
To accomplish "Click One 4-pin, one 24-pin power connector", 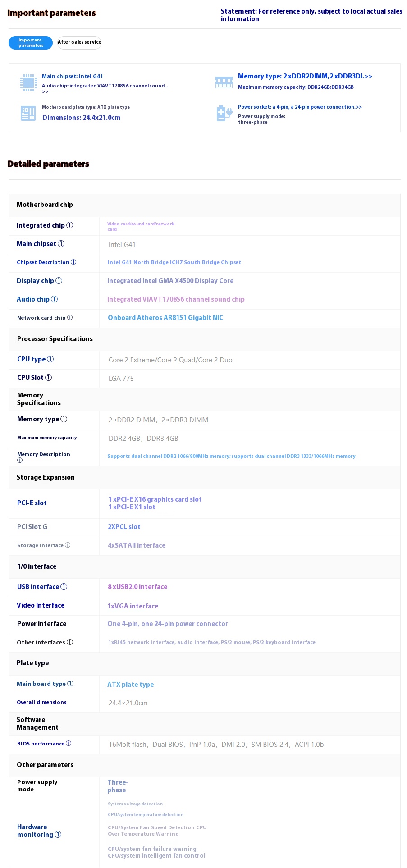I will (x=168, y=624).
